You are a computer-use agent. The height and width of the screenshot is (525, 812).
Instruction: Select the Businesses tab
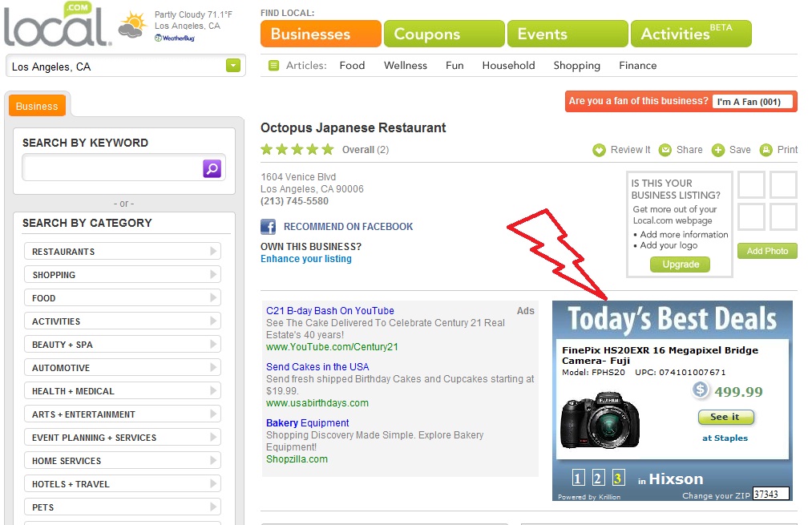(321, 34)
